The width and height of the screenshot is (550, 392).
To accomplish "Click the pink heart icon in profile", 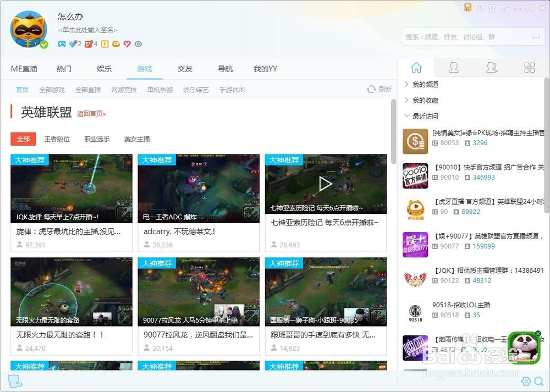I will coord(127,44).
